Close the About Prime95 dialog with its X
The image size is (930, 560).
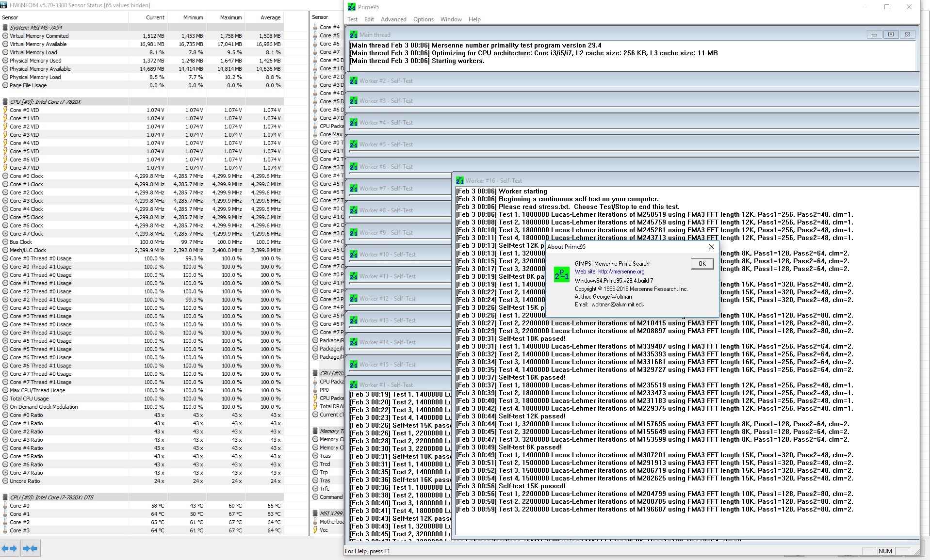click(x=712, y=247)
